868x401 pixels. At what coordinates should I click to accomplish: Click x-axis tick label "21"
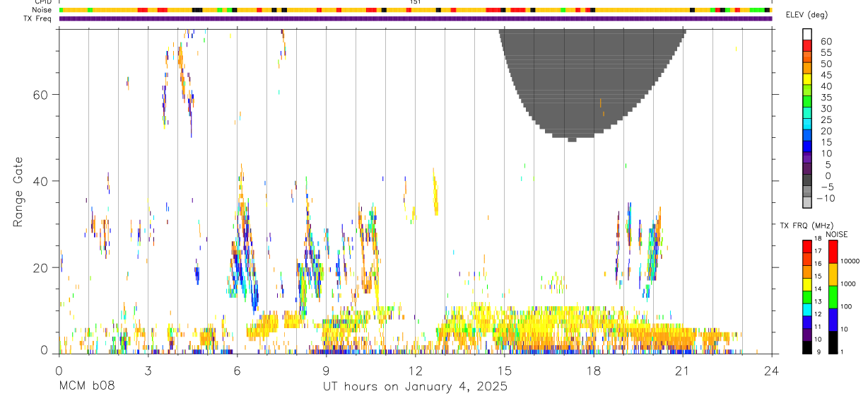click(682, 371)
